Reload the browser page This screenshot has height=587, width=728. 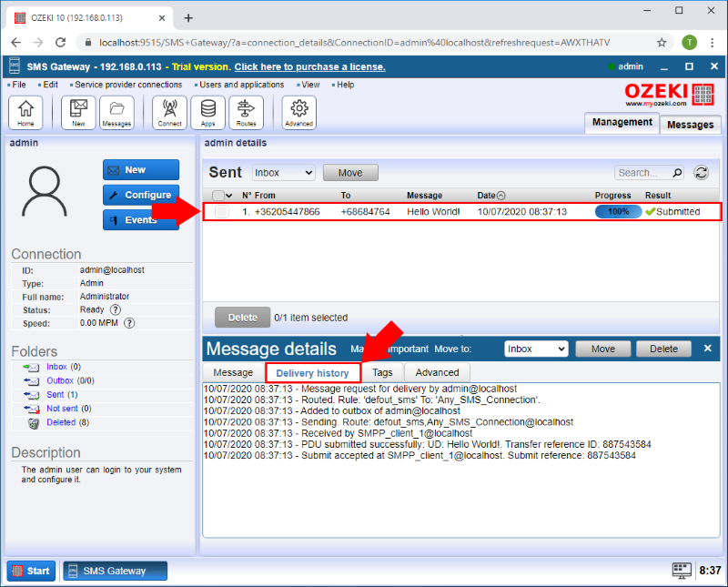[x=60, y=43]
